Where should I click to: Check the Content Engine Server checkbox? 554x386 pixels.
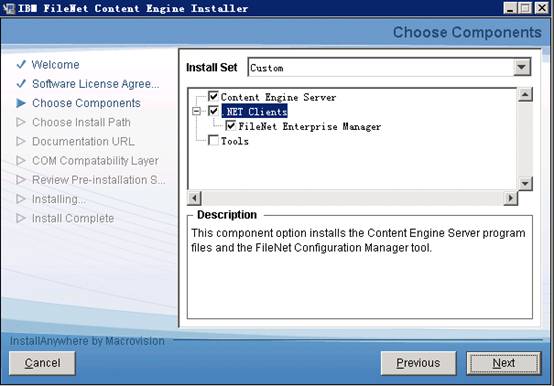click(x=213, y=96)
